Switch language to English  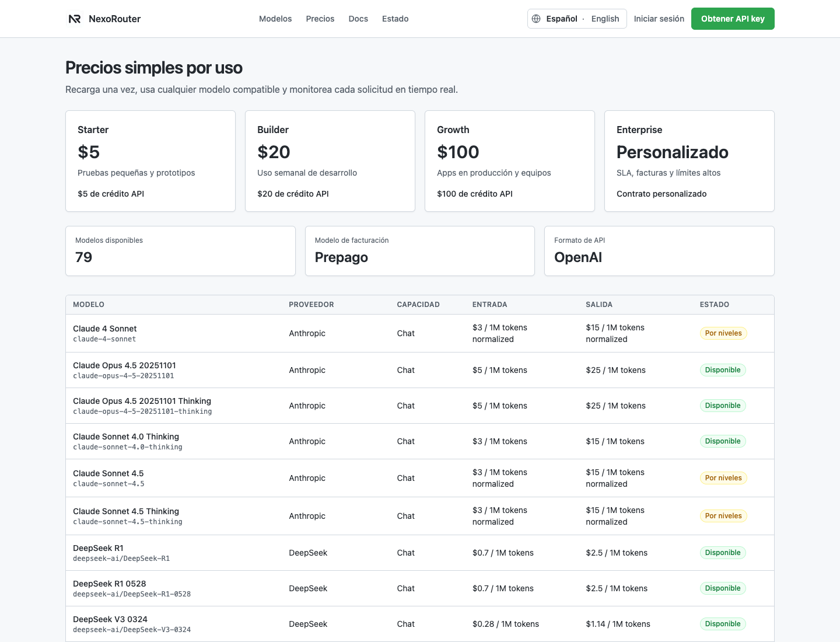605,19
